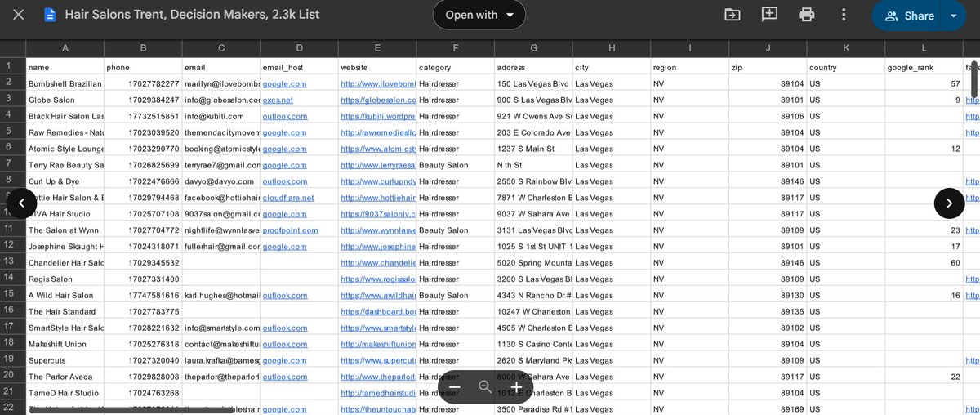This screenshot has width=980, height=415.
Task: Click the add comment icon
Action: click(x=769, y=15)
